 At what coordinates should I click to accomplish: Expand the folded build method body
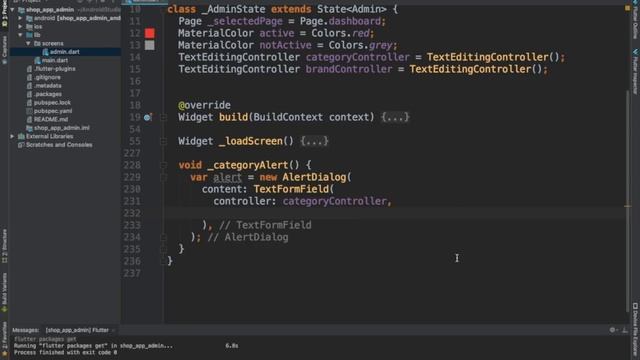(395, 118)
